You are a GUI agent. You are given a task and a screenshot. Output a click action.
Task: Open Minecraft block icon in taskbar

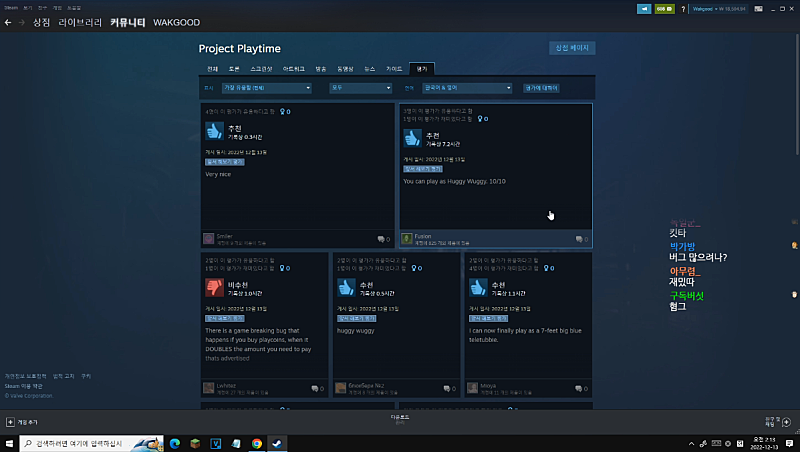[x=195, y=443]
